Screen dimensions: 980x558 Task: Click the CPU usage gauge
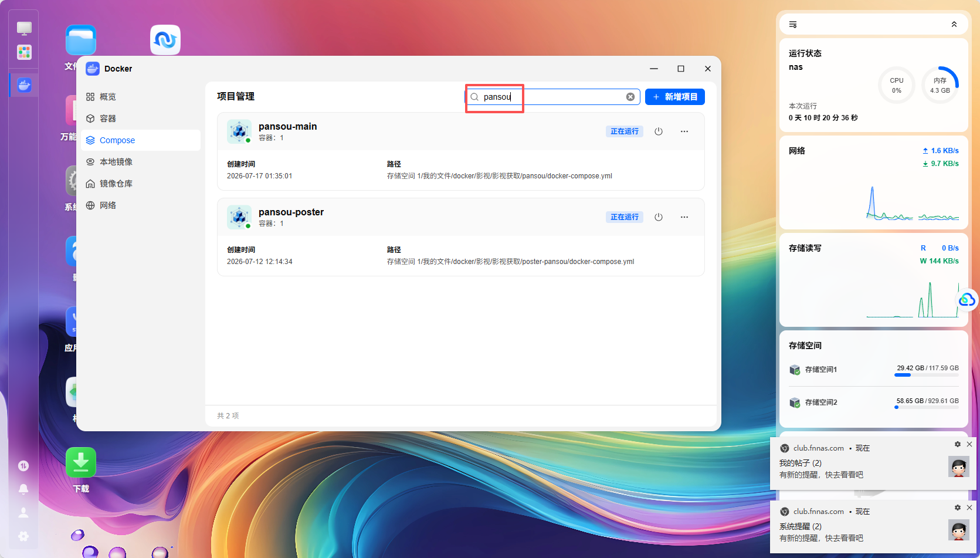897,85
